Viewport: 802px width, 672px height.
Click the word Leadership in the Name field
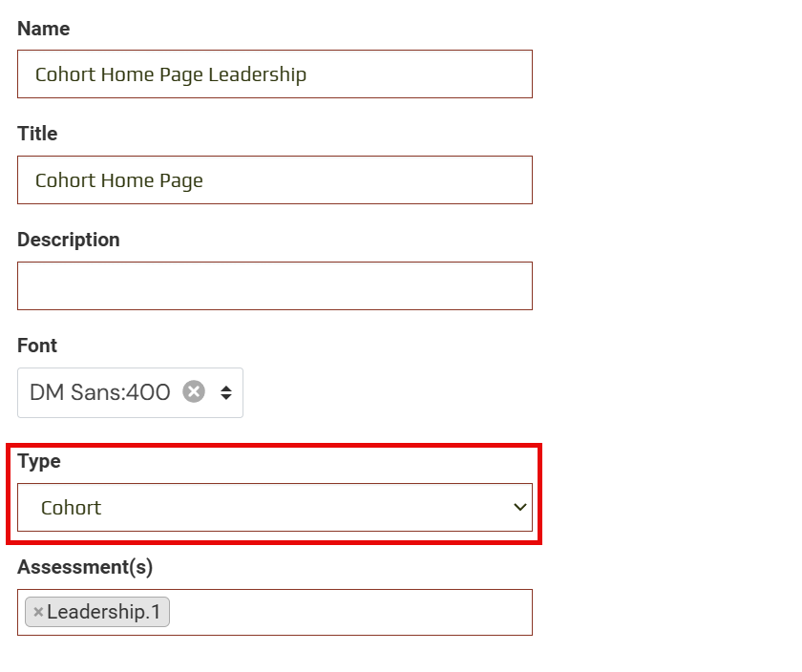coord(258,74)
